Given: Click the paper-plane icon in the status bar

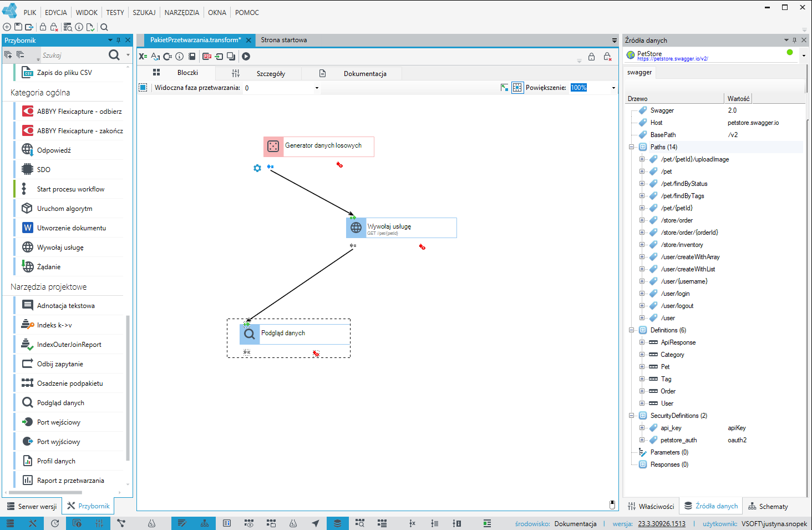Looking at the screenshot, I should (x=315, y=523).
